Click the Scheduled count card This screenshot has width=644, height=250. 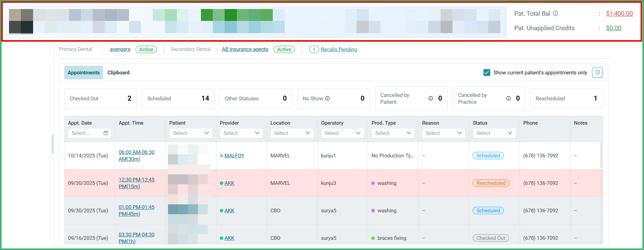click(178, 98)
